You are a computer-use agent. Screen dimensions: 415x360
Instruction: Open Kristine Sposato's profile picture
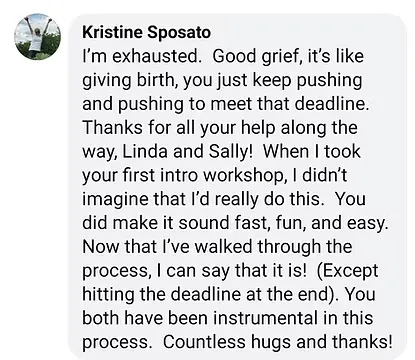click(37, 37)
